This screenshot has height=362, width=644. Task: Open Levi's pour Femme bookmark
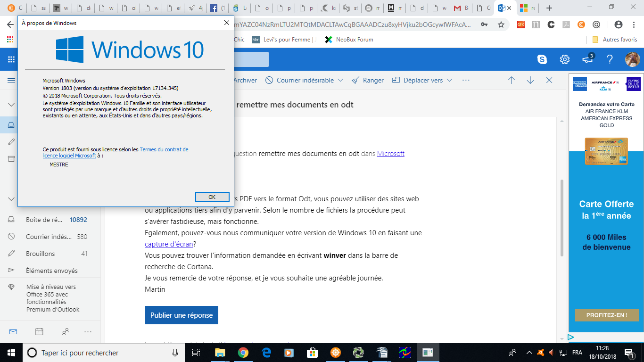point(284,40)
